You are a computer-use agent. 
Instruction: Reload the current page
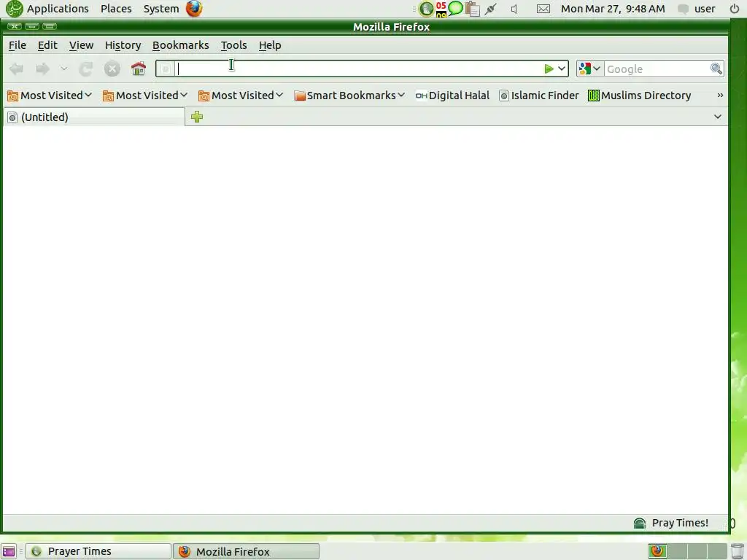pyautogui.click(x=86, y=69)
